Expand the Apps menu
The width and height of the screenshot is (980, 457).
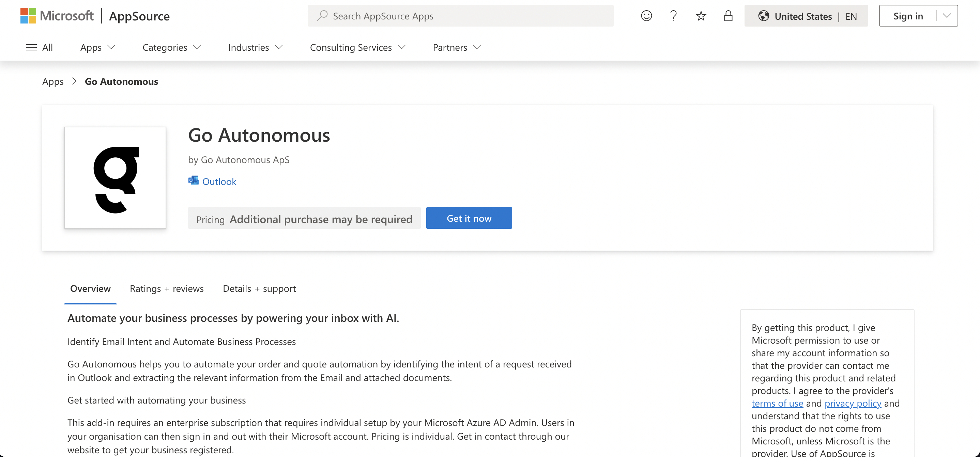click(x=98, y=47)
